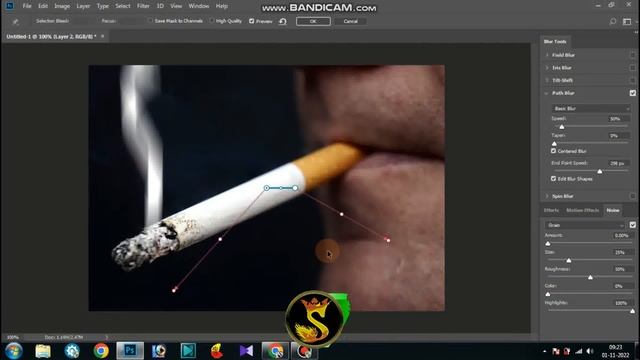Click the Photoshop logo in menu bar

[9, 6]
